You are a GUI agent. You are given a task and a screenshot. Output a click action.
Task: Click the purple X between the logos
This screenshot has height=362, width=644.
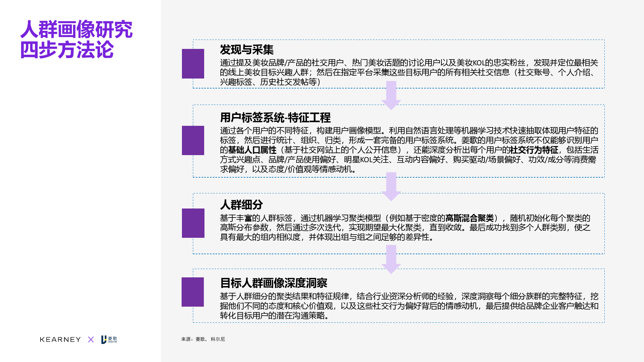pyautogui.click(x=91, y=339)
